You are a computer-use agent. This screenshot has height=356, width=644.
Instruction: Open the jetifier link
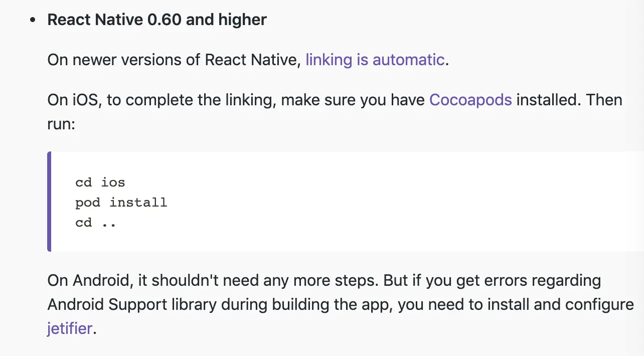point(70,328)
